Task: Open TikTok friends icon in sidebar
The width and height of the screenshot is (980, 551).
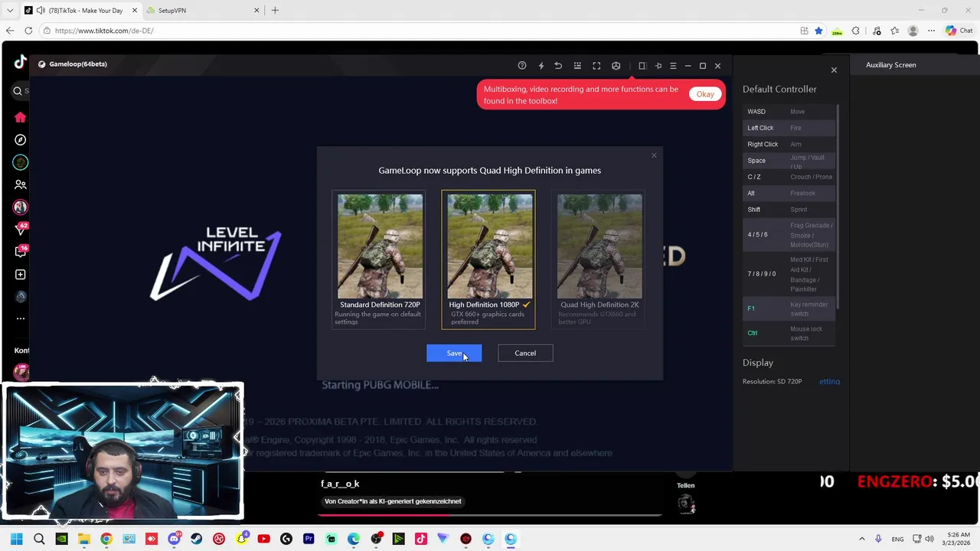Action: (x=21, y=184)
